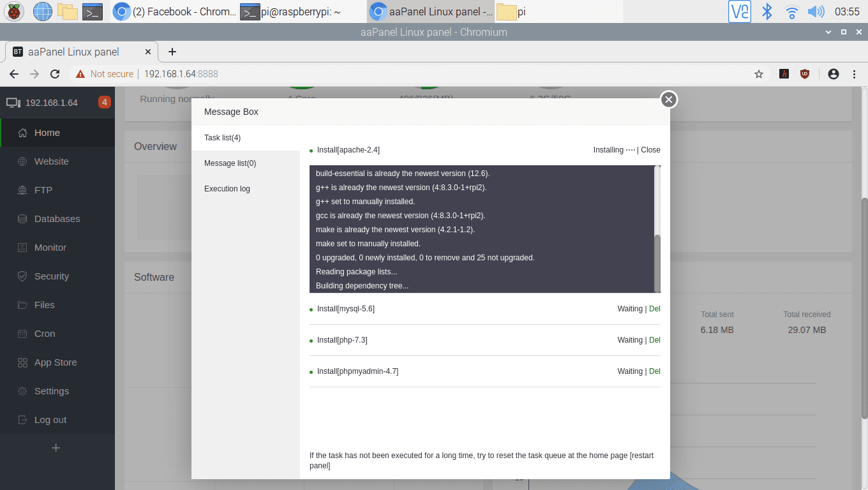Close the Message Box dialog with X

[x=668, y=100]
